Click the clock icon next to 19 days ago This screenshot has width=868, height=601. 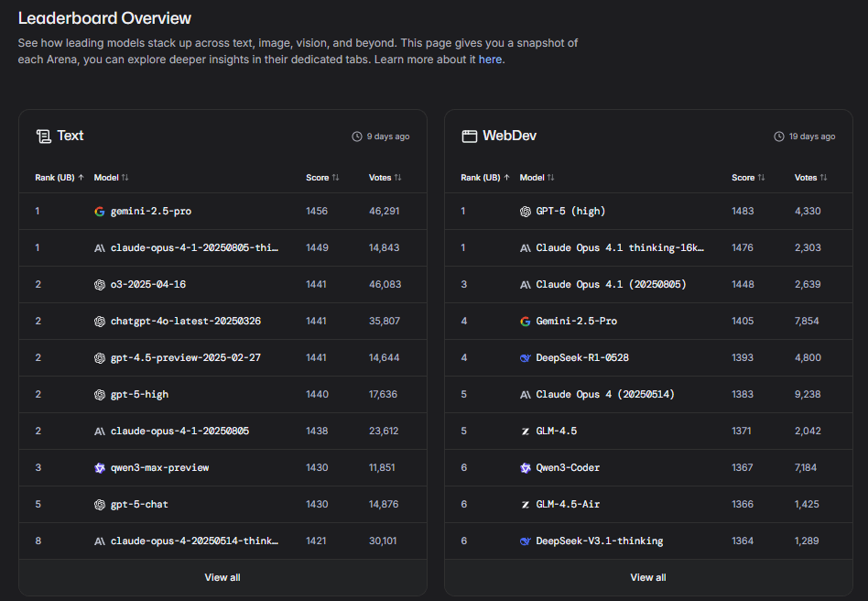pos(779,137)
